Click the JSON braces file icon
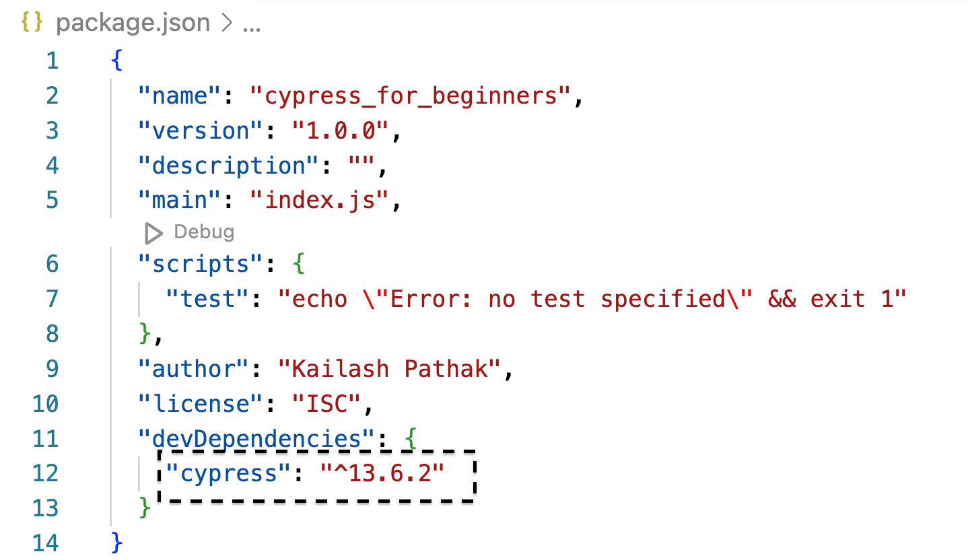The width and height of the screenshot is (968, 560). [x=32, y=24]
